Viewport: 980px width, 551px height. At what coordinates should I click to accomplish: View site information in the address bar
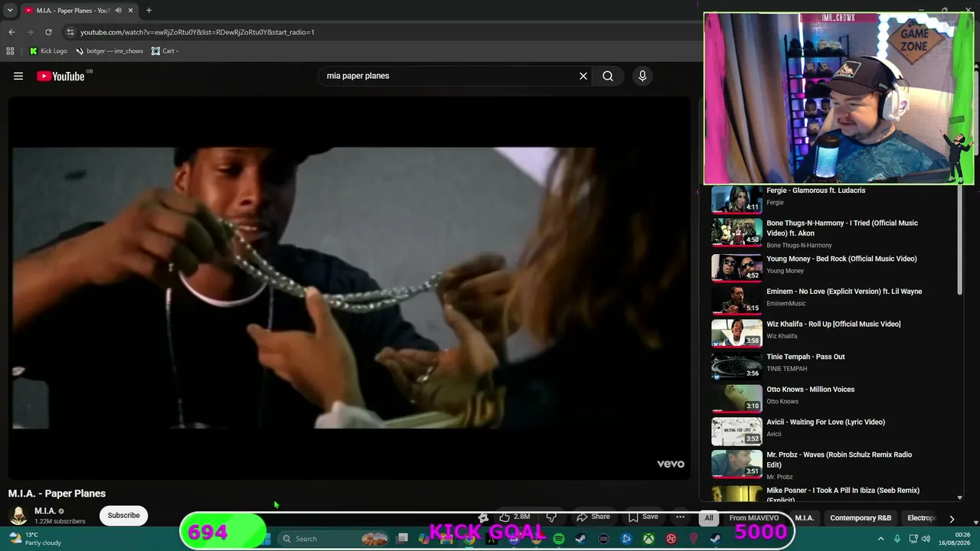[70, 32]
